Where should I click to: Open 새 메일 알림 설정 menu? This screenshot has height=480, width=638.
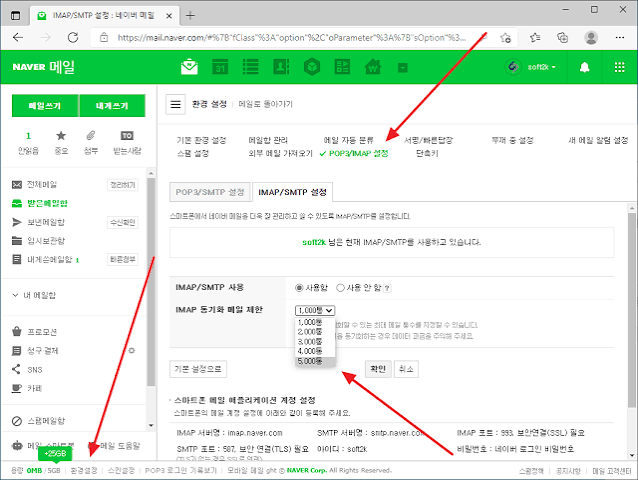coord(598,140)
